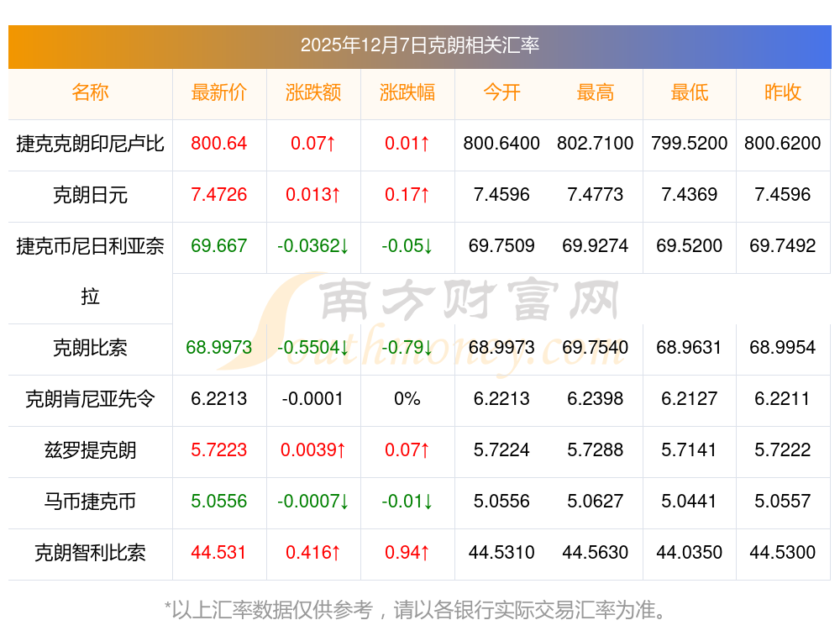This screenshot has height=636, width=840.
Task: Click the low value 6.2127
Action: (690, 399)
